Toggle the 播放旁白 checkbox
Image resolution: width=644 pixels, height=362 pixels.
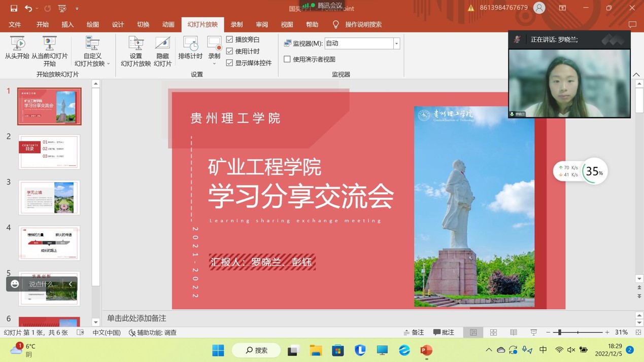point(230,40)
